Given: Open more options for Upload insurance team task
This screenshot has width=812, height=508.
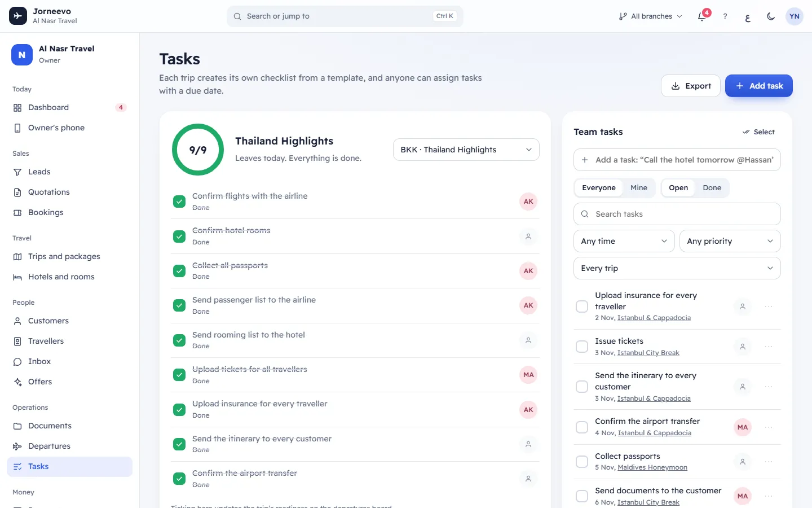Looking at the screenshot, I should 769,306.
